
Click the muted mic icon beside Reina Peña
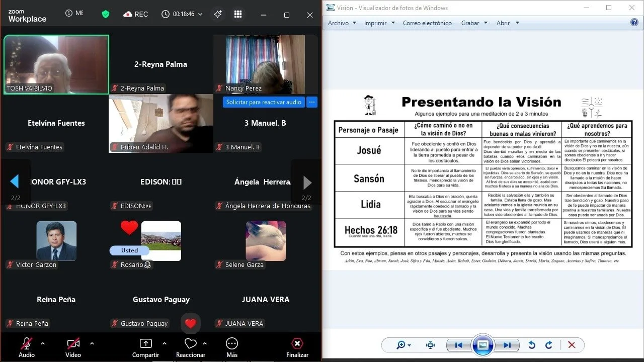[10, 324]
